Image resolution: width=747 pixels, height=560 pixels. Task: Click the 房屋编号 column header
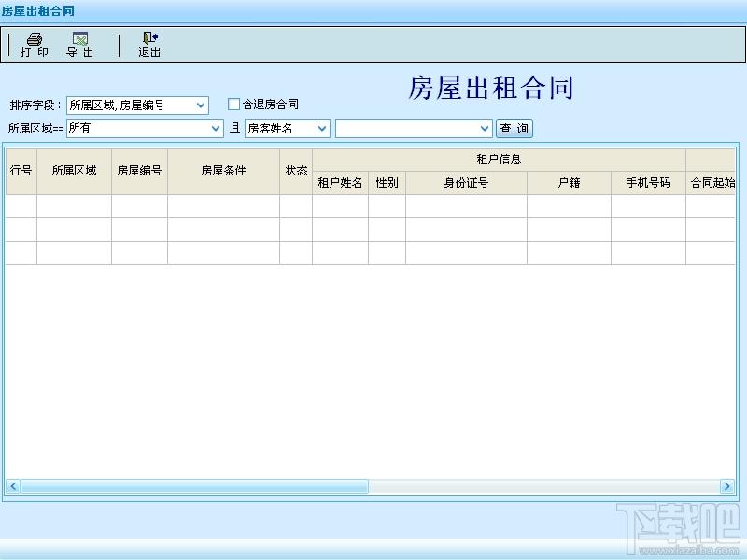click(x=139, y=171)
